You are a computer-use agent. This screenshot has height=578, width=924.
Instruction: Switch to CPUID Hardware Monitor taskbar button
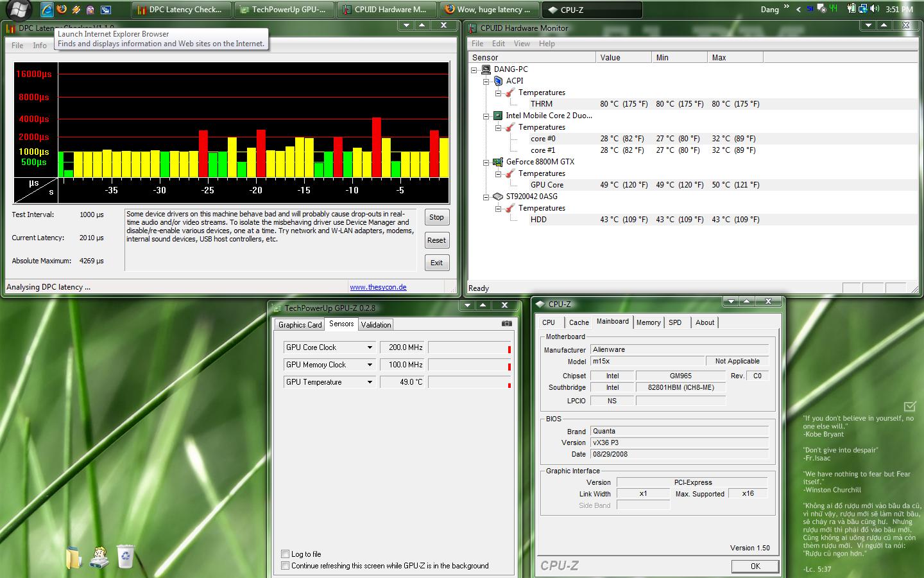tap(386, 10)
